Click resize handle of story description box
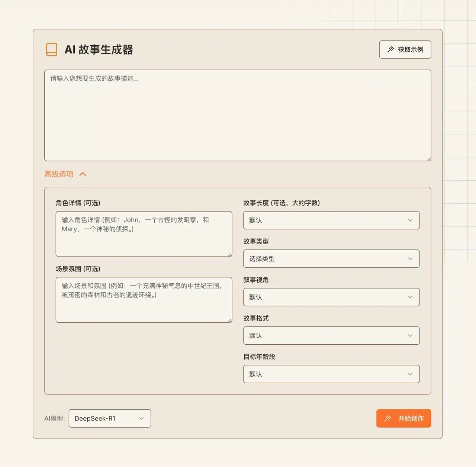476x467 pixels. [429, 159]
